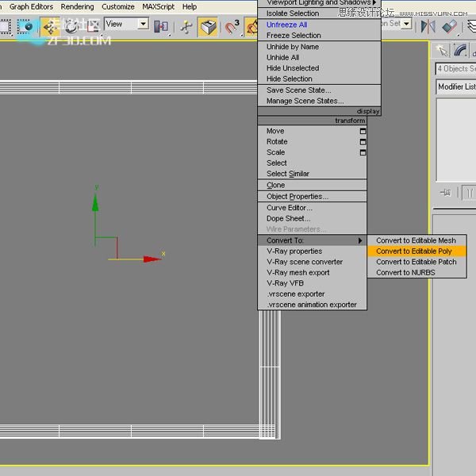Toggle Pin Stack icon below modifier list
Viewport: 476px width, 476px height.
pos(445,192)
